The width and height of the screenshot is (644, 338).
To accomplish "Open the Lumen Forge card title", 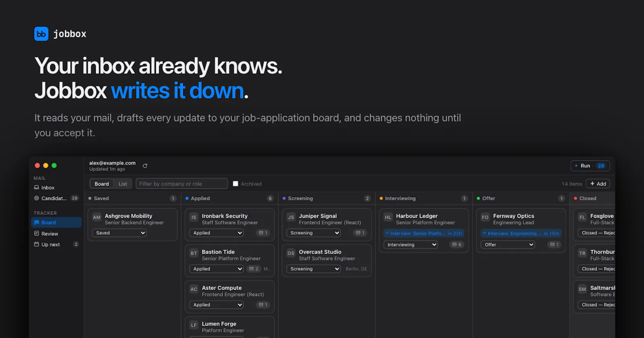I will pos(219,324).
